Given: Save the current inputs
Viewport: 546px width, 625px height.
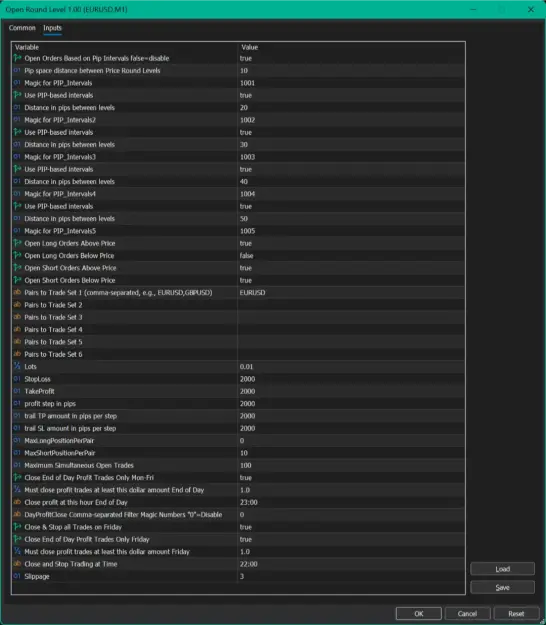Looking at the screenshot, I should point(503,587).
